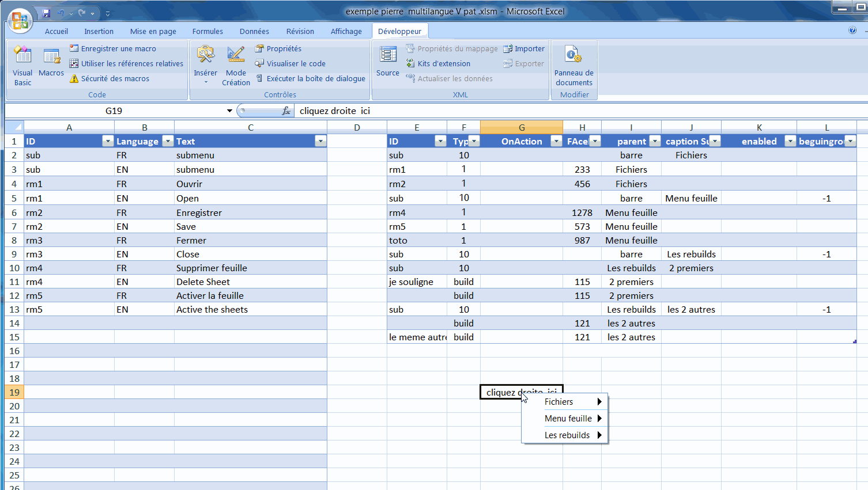Click cell containing toto
This screenshot has width=868, height=490.
pos(417,240)
